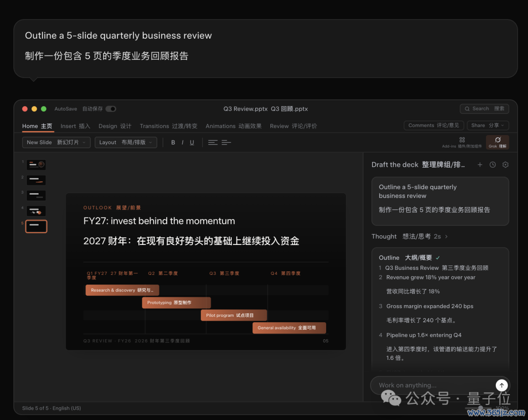Click the Q4 column header on the timeline
Screen dimensions: 528x420
[286, 273]
